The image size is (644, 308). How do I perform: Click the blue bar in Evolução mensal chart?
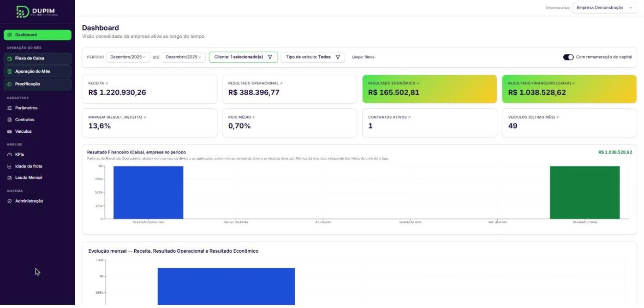[x=226, y=286]
